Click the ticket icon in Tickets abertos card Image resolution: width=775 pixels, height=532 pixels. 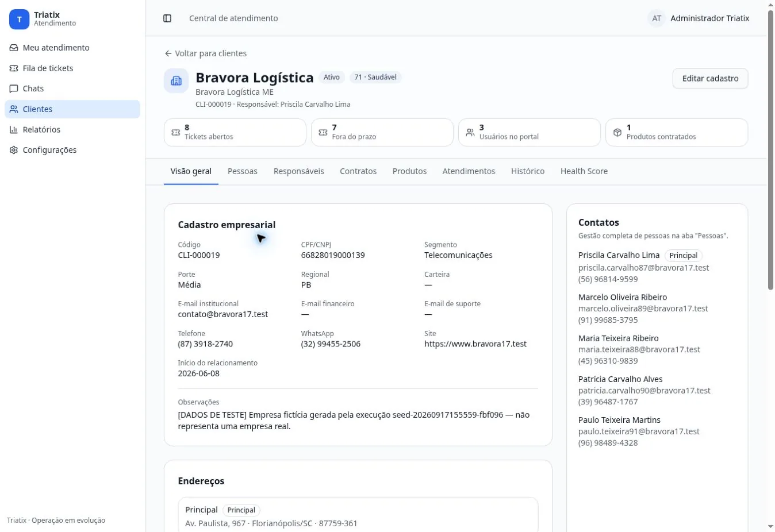(x=176, y=133)
